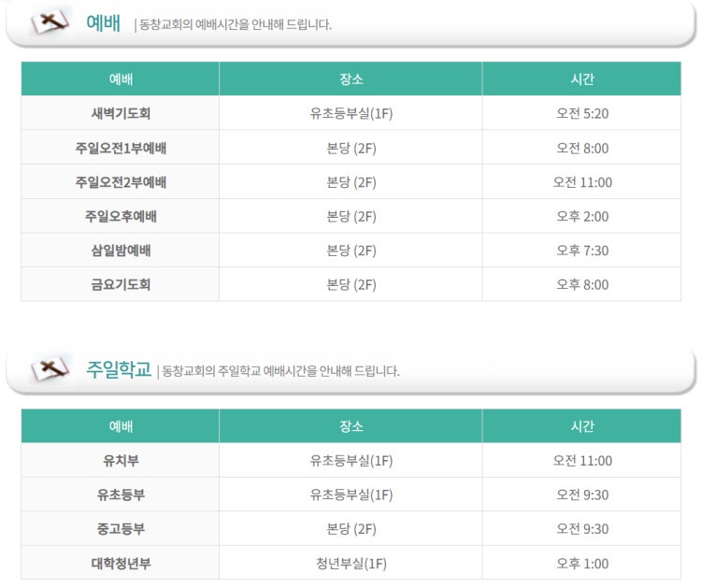The width and height of the screenshot is (701, 588).
Task: Click 새벽기도회 place cell 유초등부실(1F)
Action: [x=351, y=113]
